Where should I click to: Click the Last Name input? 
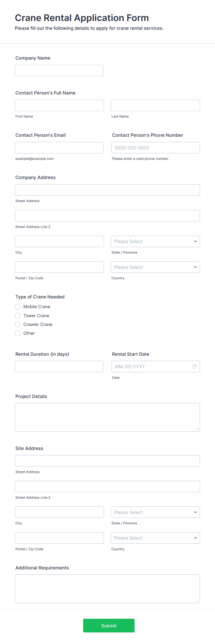point(155,105)
